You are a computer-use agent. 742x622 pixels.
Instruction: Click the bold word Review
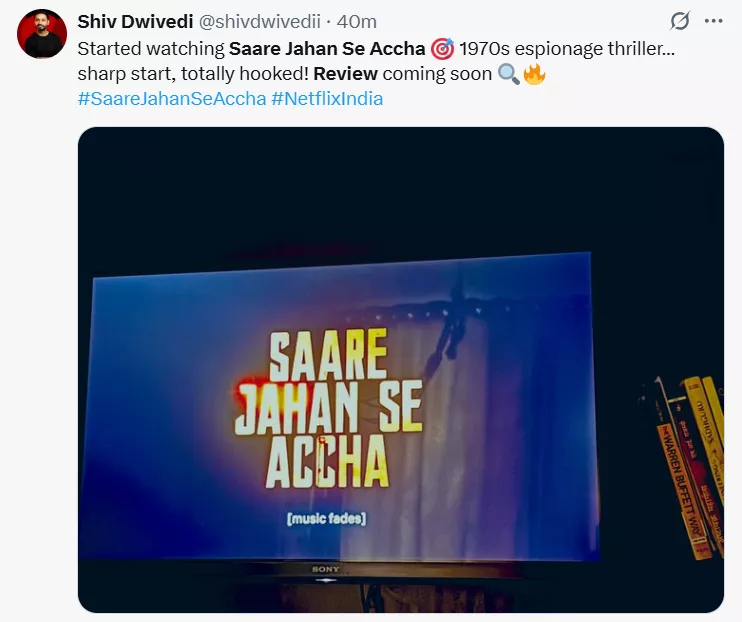point(345,74)
